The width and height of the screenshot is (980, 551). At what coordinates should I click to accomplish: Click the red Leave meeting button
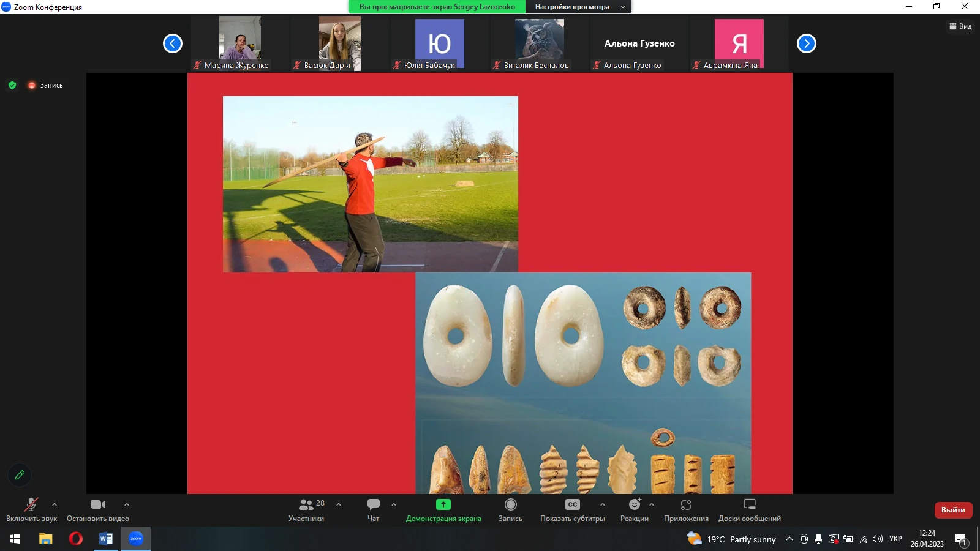pyautogui.click(x=953, y=509)
